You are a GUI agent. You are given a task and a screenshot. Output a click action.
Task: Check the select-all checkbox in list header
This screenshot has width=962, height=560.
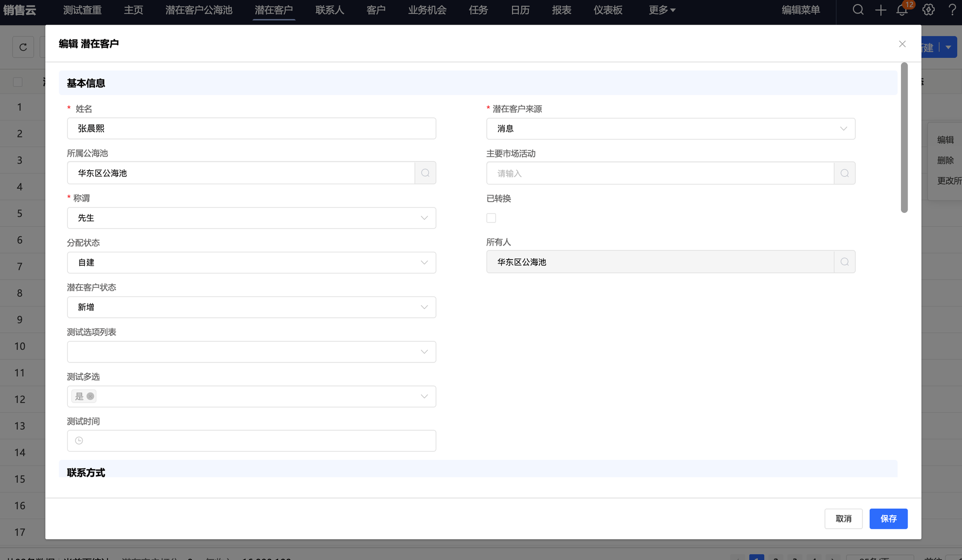point(18,82)
